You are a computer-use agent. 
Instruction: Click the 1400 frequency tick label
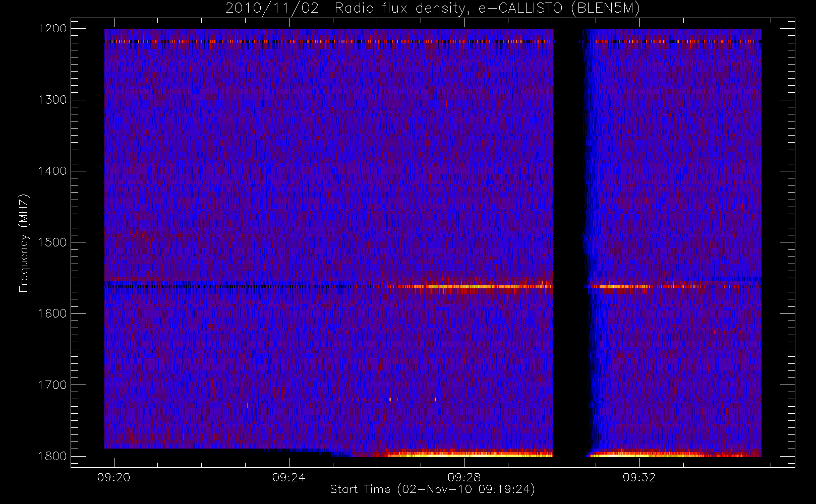tap(52, 171)
